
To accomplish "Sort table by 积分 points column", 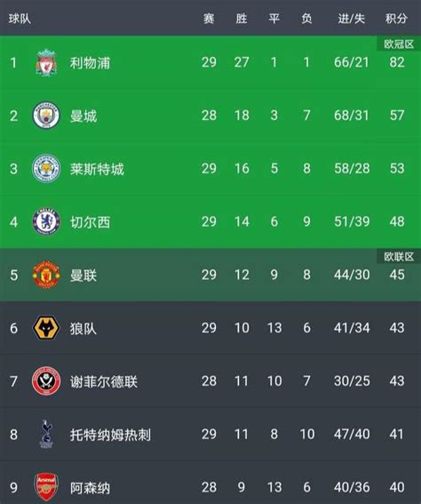I will (x=397, y=19).
